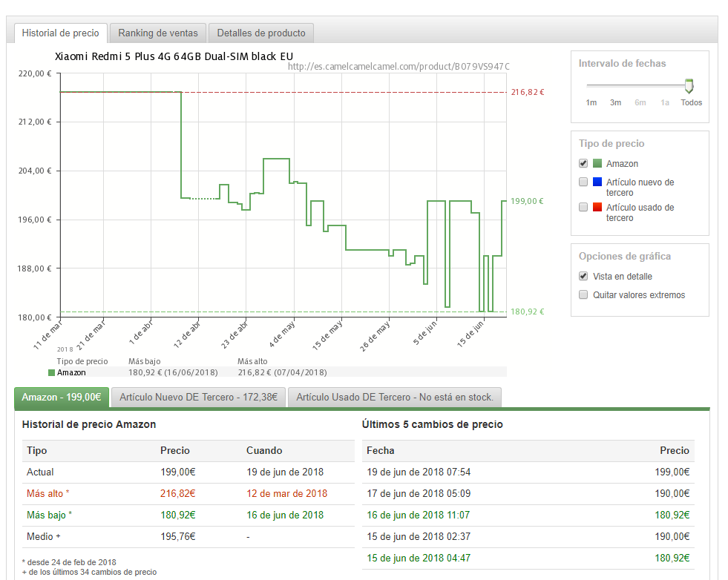Select the Todos date interval
The image size is (728, 580).
tap(692, 102)
